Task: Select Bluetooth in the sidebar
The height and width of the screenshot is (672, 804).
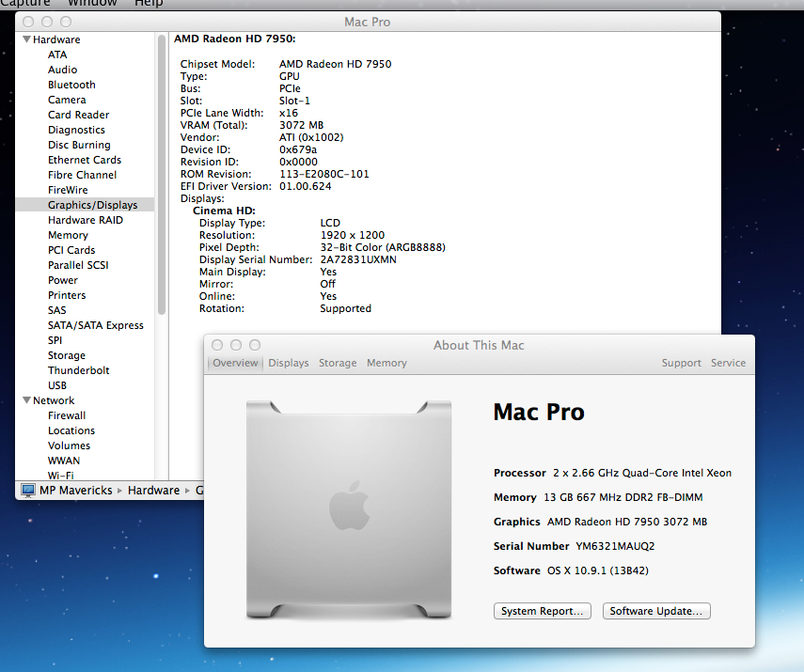Action: tap(71, 85)
